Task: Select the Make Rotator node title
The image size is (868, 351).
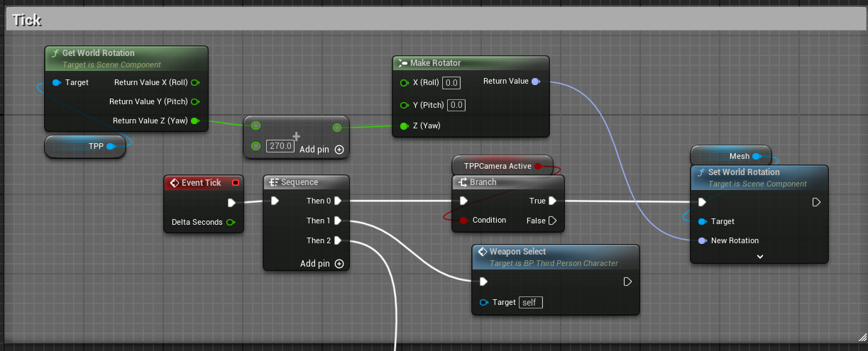Action: pyautogui.click(x=435, y=63)
